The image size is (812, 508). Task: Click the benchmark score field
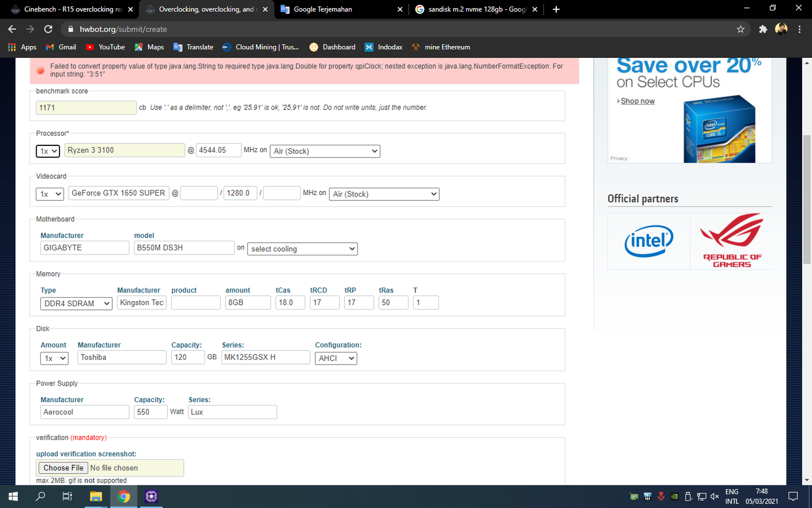point(86,108)
